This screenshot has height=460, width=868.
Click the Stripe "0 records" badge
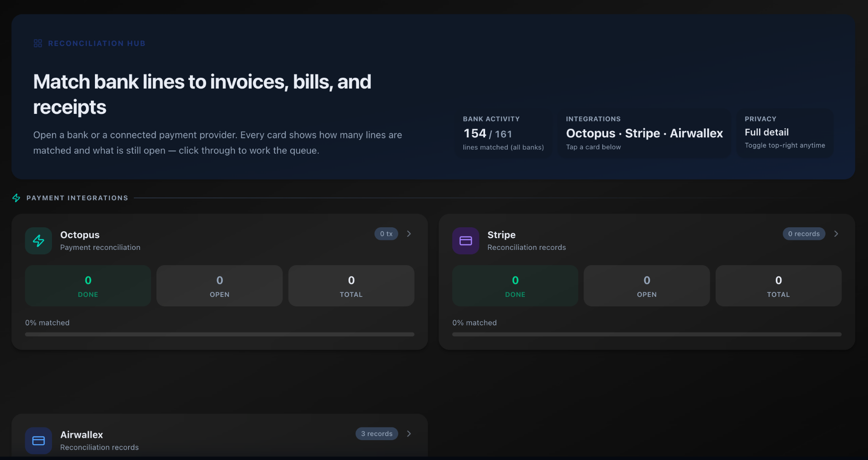[804, 234]
